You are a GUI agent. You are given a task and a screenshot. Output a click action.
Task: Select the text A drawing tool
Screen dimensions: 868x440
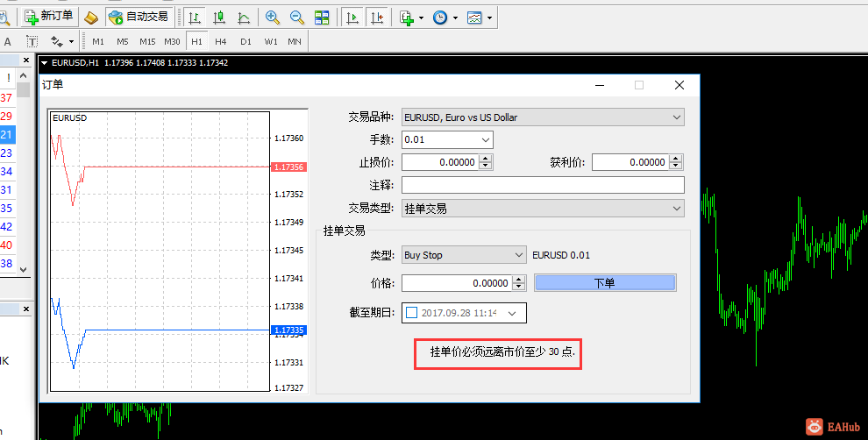click(x=8, y=41)
